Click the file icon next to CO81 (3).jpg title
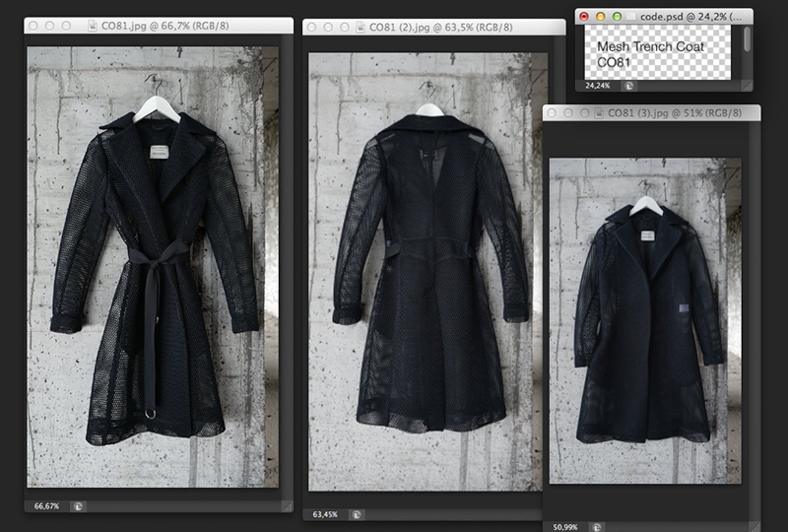Image resolution: width=788 pixels, height=532 pixels. [x=599, y=113]
